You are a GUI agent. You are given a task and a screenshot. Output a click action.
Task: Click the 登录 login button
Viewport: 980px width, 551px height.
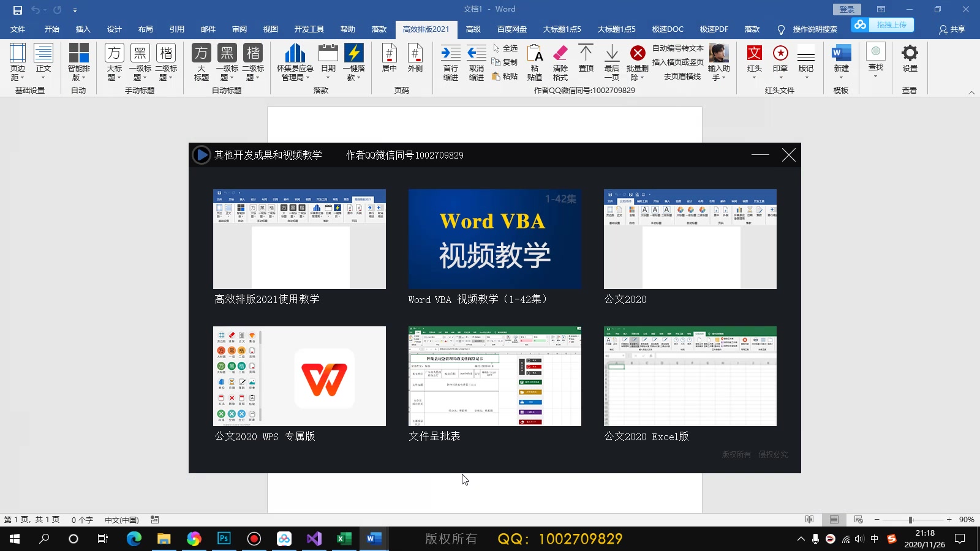pyautogui.click(x=847, y=9)
